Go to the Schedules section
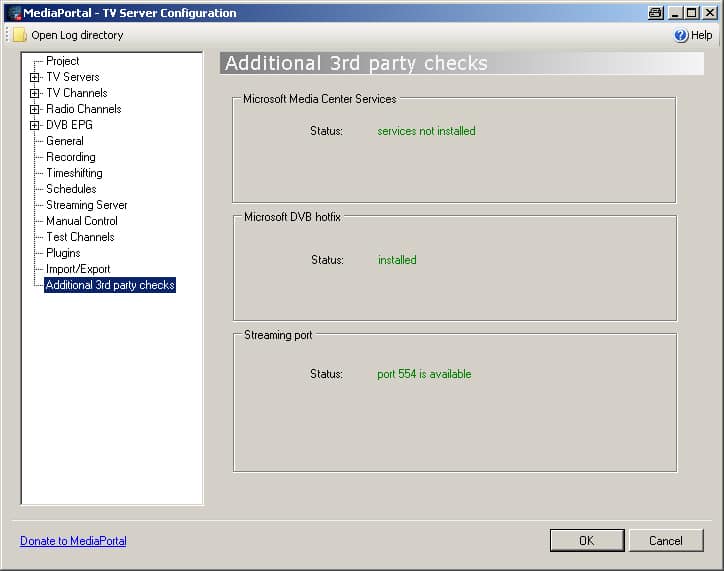 (71, 189)
